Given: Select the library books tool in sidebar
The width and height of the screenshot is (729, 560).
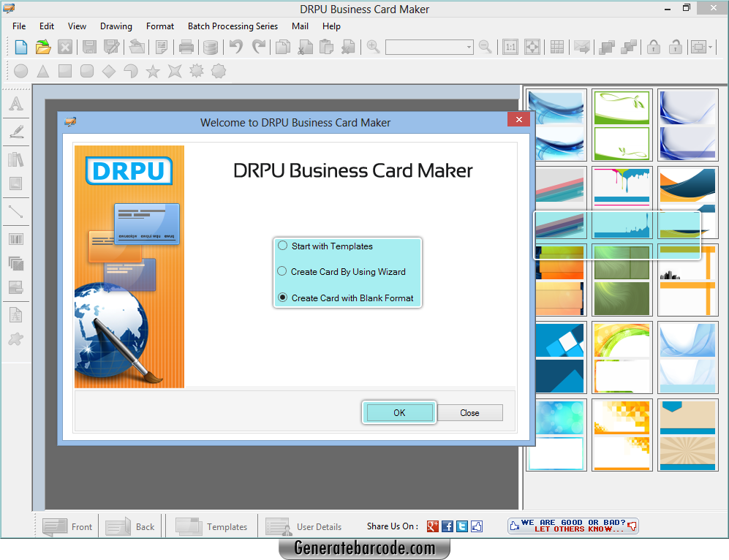Looking at the screenshot, I should [x=16, y=159].
